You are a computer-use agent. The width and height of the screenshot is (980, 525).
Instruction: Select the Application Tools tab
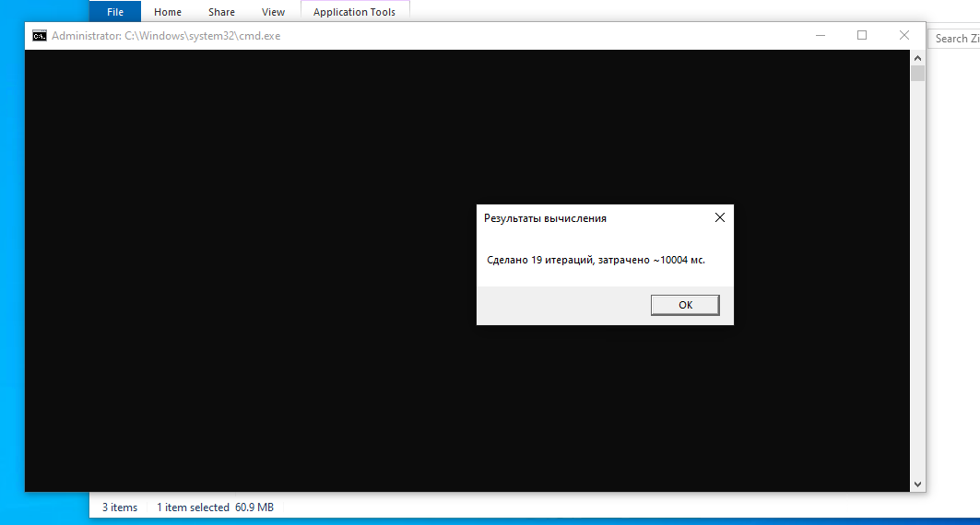pyautogui.click(x=354, y=12)
